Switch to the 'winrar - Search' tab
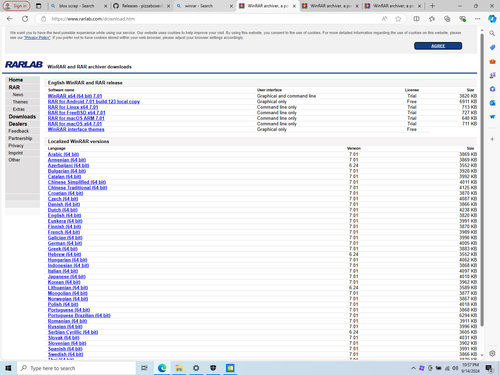500x375 pixels. (199, 6)
